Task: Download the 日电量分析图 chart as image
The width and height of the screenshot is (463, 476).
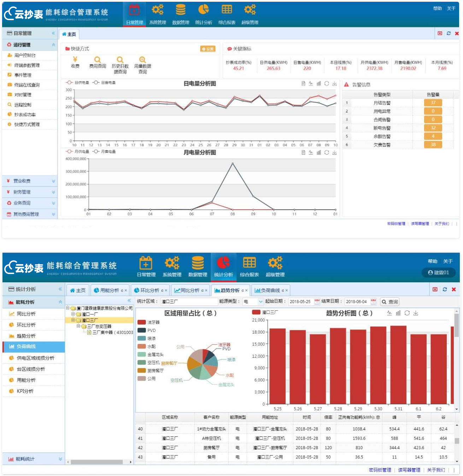Action: pyautogui.click(x=334, y=84)
